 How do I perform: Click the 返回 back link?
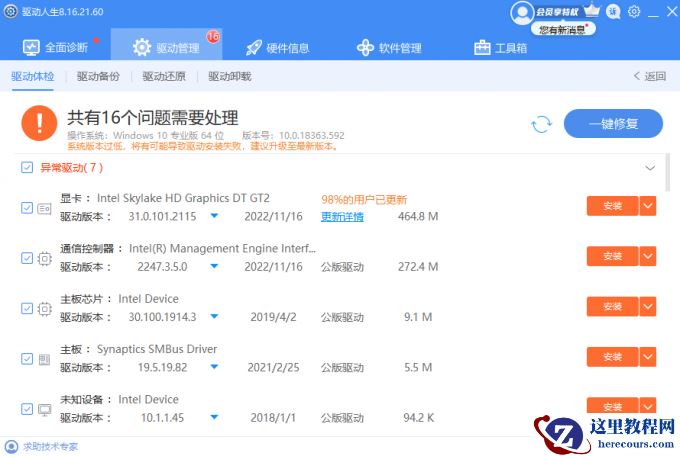[x=650, y=76]
